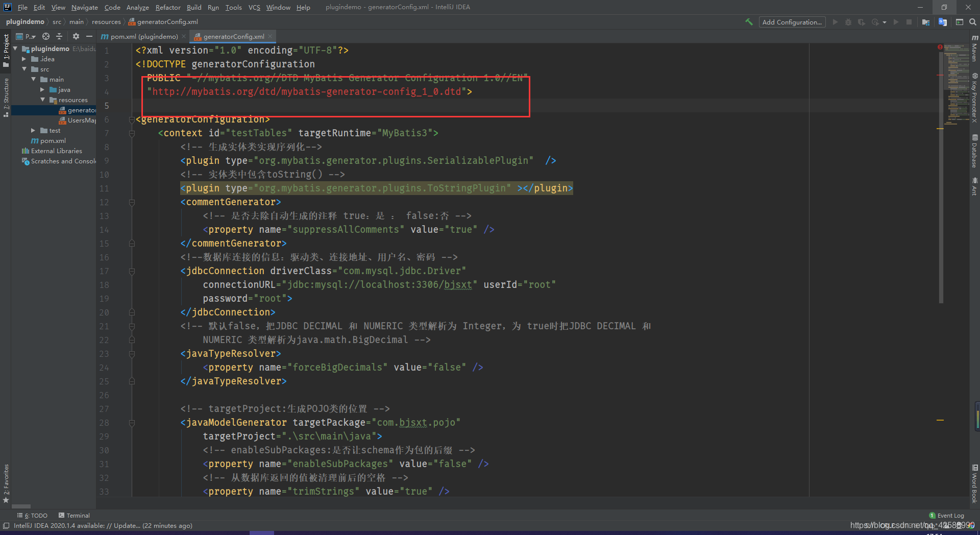Open the Event Log
The height and width of the screenshot is (535, 980).
[x=947, y=516]
